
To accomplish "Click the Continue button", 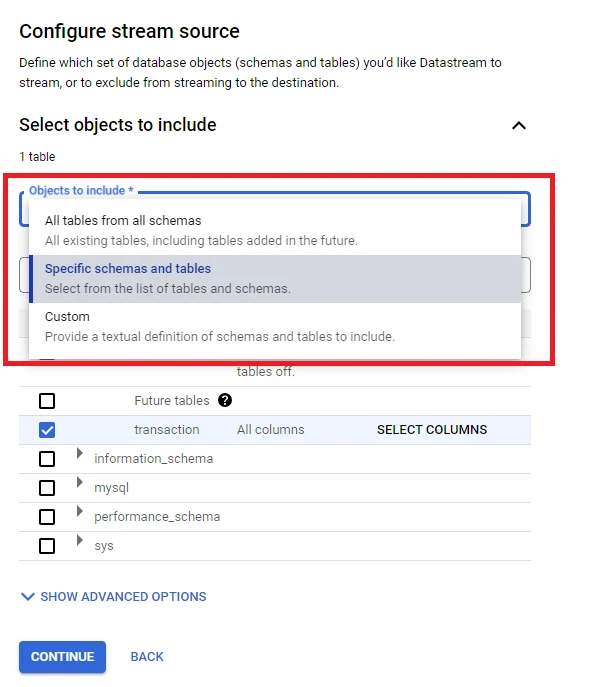I will pyautogui.click(x=62, y=657).
